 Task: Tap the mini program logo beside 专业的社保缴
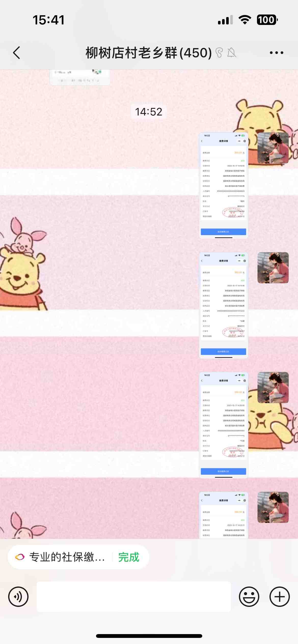[20, 557]
